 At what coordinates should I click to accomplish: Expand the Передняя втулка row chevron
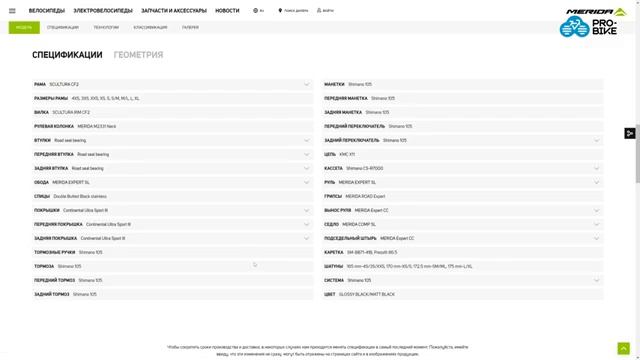pos(307,154)
